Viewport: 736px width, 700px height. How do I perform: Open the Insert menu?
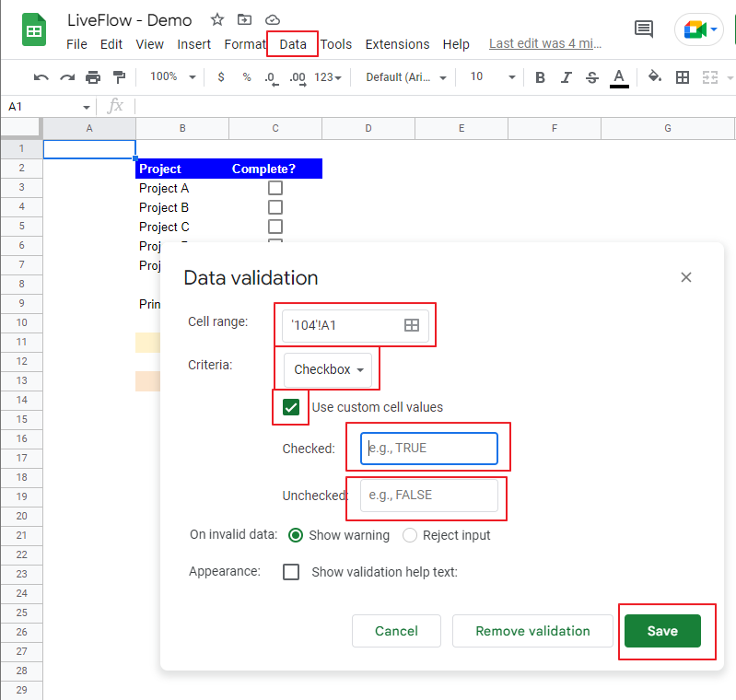[x=193, y=44]
